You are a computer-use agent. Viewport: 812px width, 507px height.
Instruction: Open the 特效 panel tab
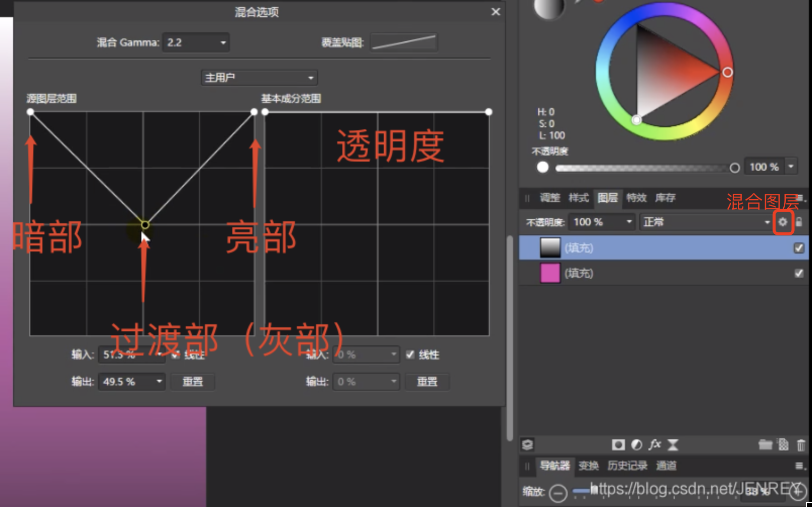point(636,198)
